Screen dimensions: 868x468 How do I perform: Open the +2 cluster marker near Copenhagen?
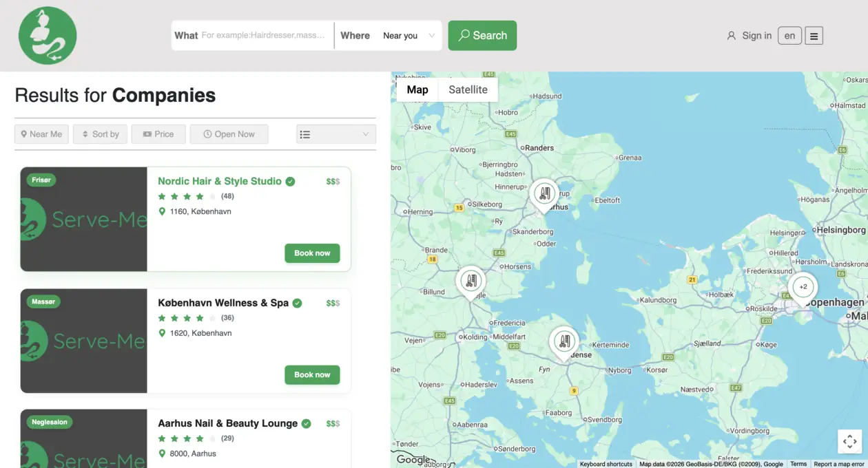point(803,287)
